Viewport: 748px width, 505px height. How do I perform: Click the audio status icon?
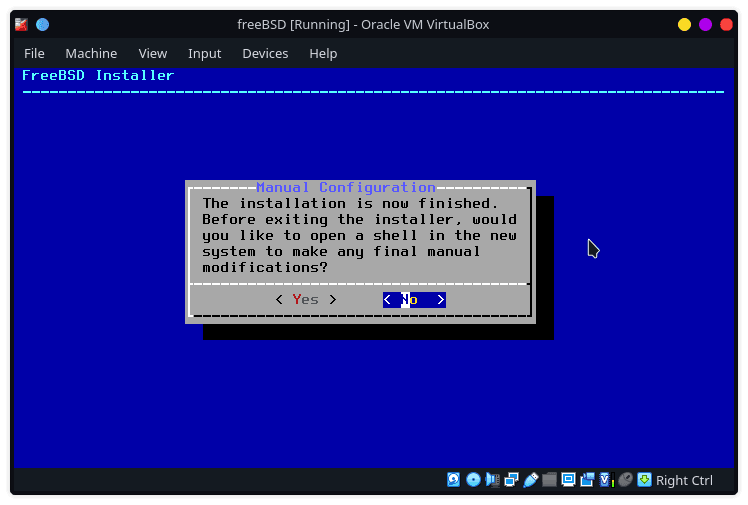click(x=492, y=480)
